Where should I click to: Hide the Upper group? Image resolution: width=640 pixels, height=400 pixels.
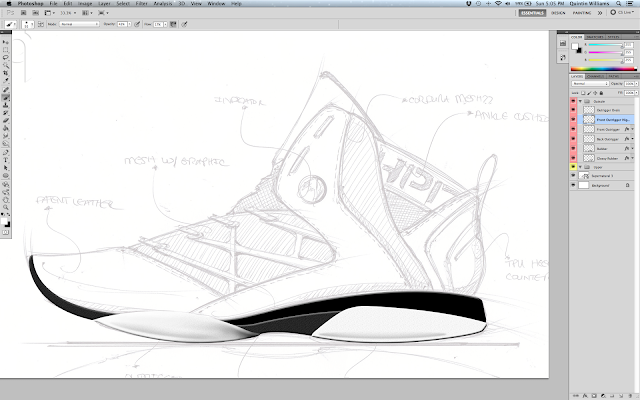click(573, 167)
